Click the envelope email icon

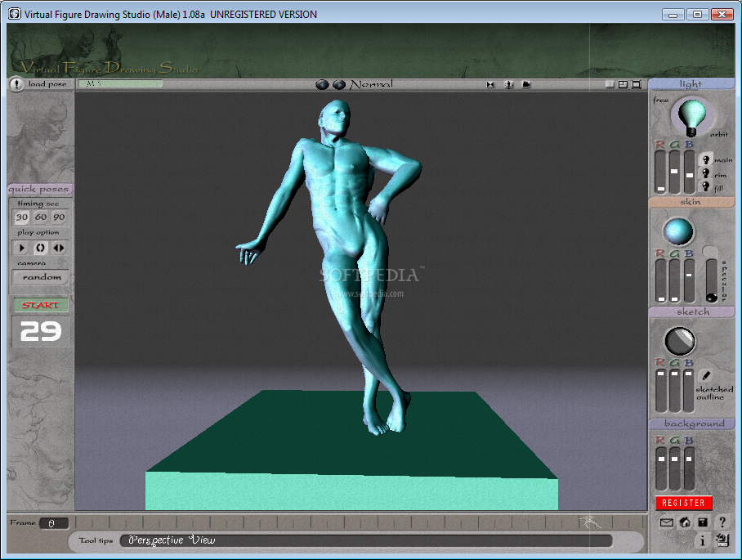(666, 522)
